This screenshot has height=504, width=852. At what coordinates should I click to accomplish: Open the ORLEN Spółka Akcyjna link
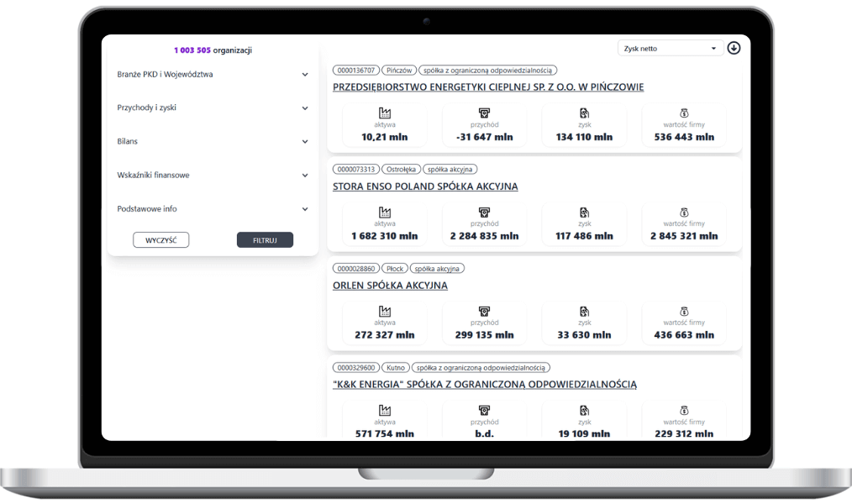[x=390, y=285]
